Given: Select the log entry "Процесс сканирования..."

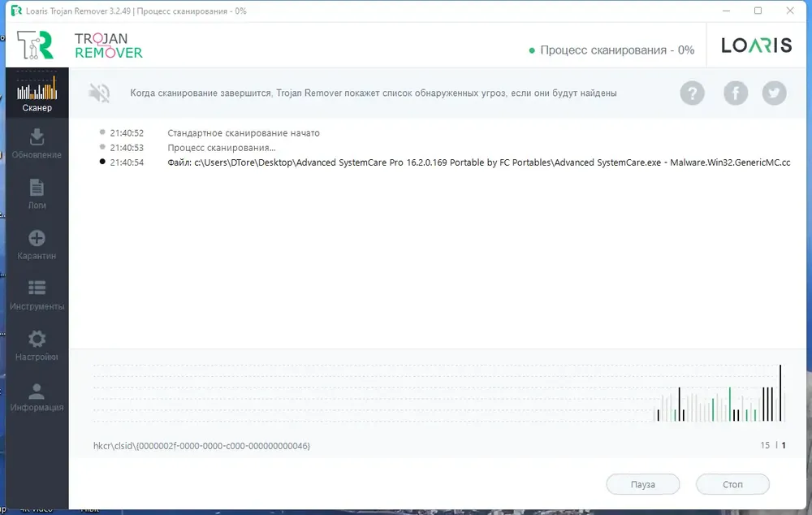Looking at the screenshot, I should click(222, 148).
